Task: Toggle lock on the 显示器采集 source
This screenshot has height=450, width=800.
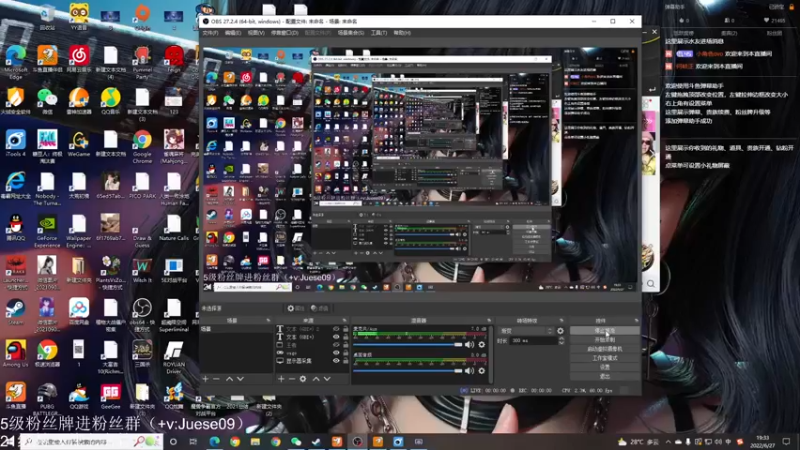Action: [x=345, y=361]
